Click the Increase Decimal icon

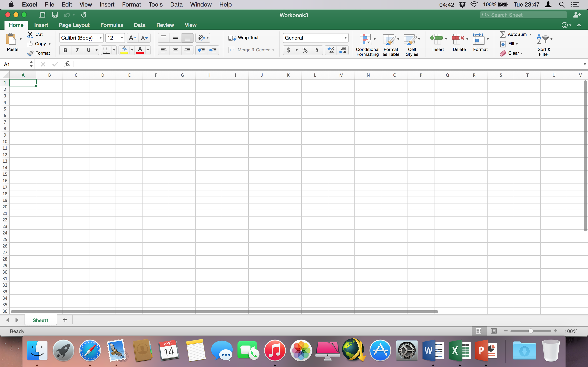(x=331, y=50)
